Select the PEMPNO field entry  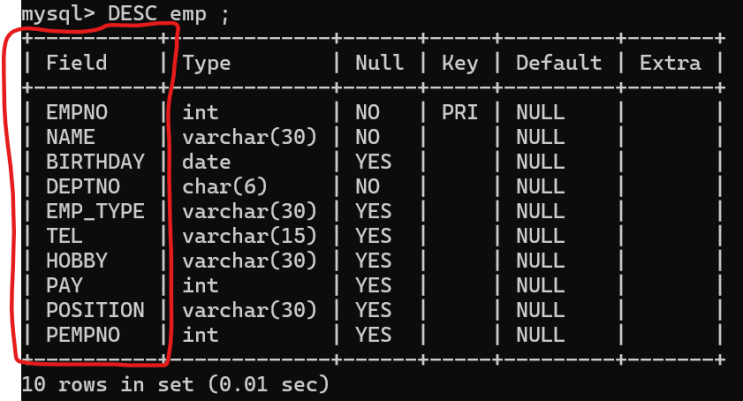(82, 335)
